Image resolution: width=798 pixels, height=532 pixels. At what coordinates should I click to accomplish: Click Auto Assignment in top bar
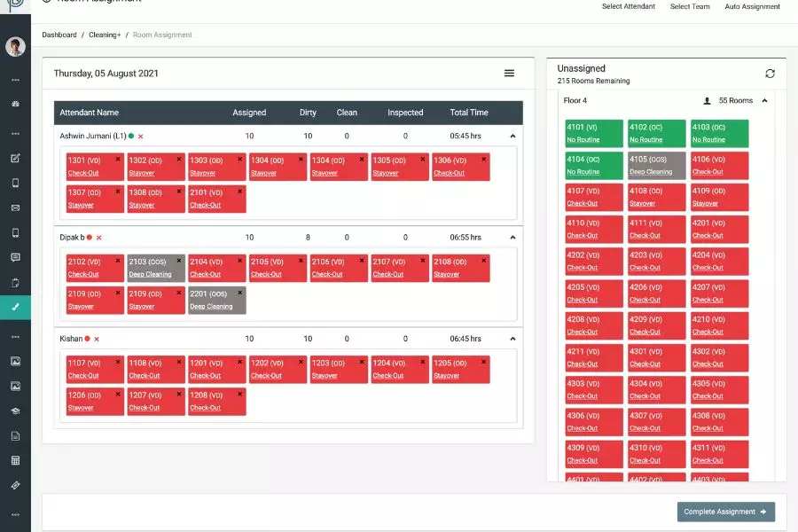752,7
